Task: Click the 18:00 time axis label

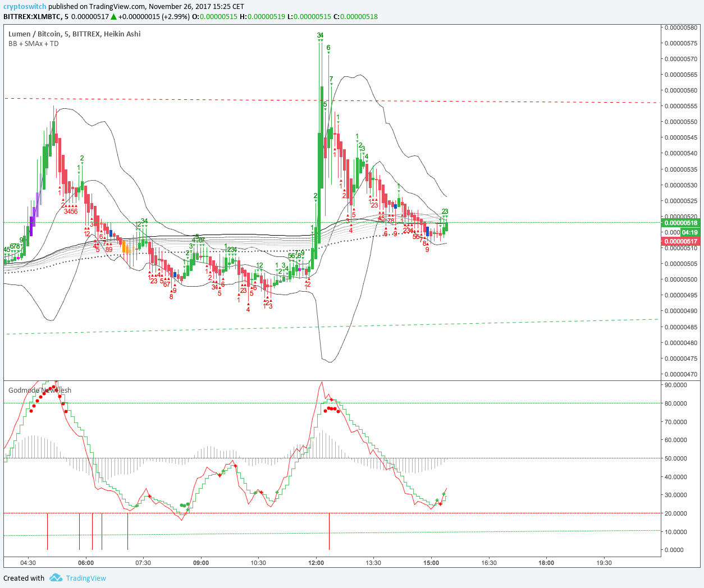Action: 546,563
